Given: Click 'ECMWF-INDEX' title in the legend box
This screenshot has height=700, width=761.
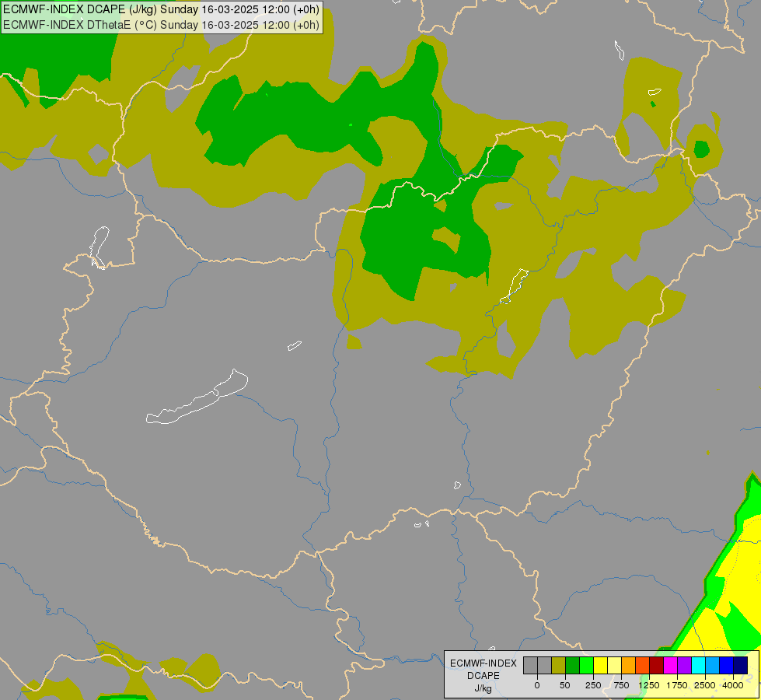Looking at the screenshot, I should pyautogui.click(x=483, y=663).
